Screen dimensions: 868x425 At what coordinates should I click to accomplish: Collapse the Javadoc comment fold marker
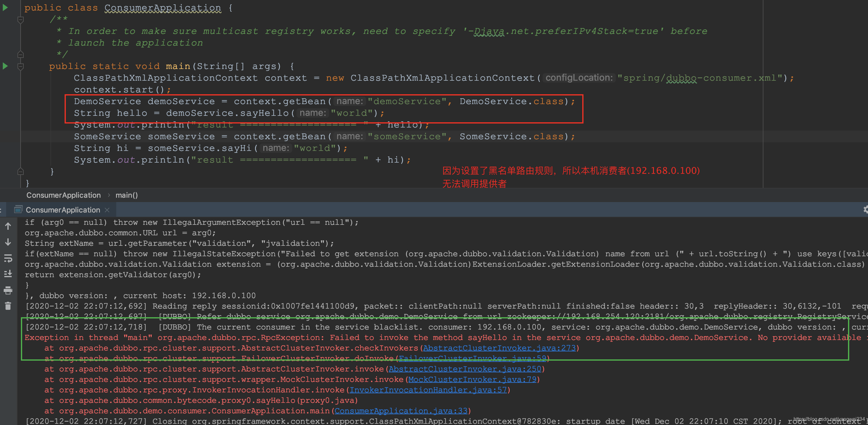(x=21, y=20)
